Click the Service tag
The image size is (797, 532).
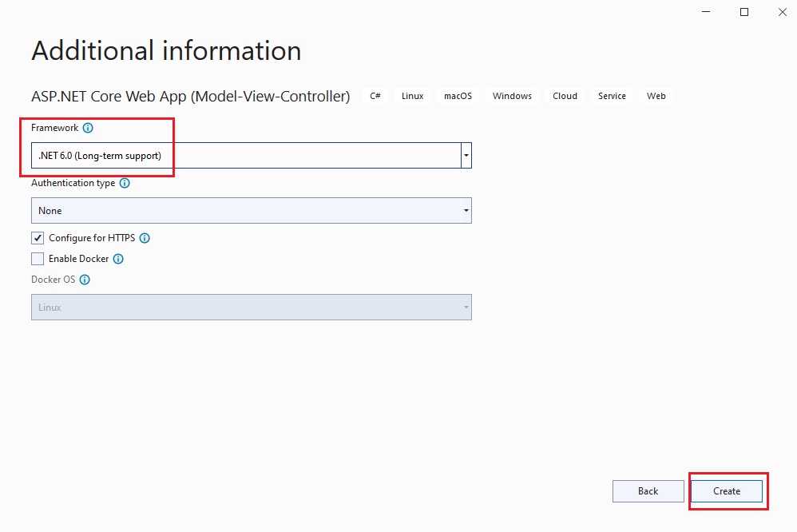[x=612, y=96]
